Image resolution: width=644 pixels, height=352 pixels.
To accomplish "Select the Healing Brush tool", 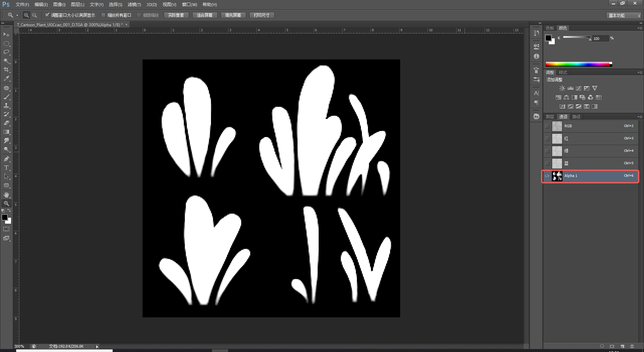I will tap(6, 88).
